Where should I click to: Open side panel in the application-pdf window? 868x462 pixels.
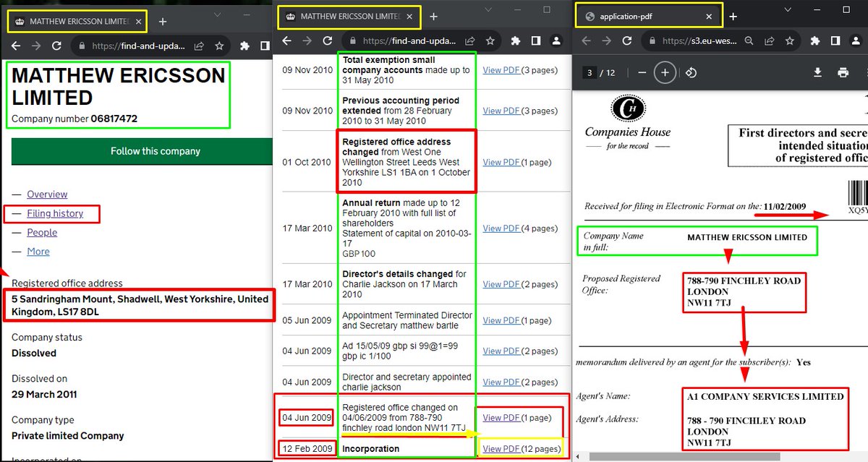836,41
